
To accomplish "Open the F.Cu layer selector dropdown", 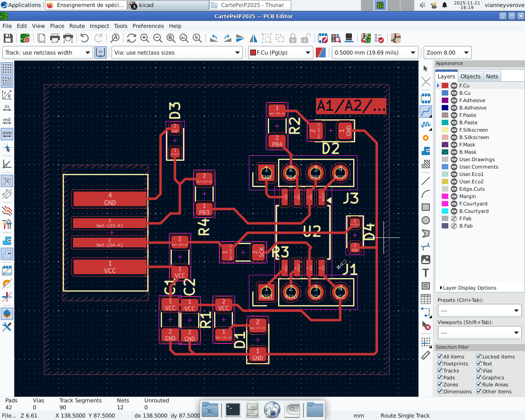I will [x=281, y=52].
